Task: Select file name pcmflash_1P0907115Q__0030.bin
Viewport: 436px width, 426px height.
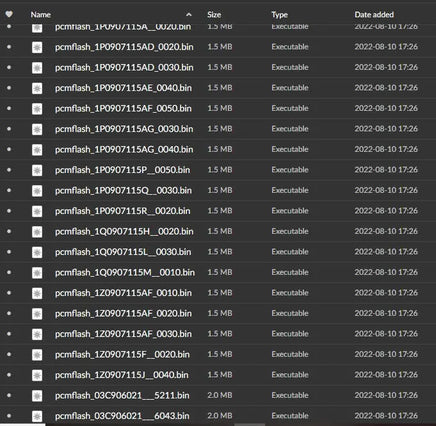Action: pyautogui.click(x=123, y=190)
